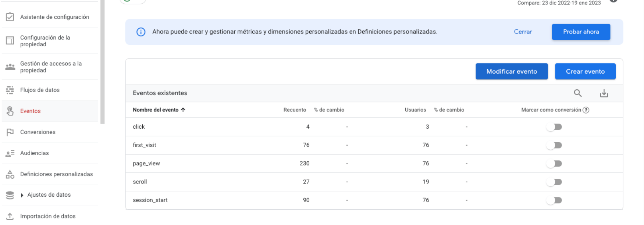Image resolution: width=644 pixels, height=225 pixels.
Task: Click the help icon beside Marcar como conversión
Action: tap(586, 110)
